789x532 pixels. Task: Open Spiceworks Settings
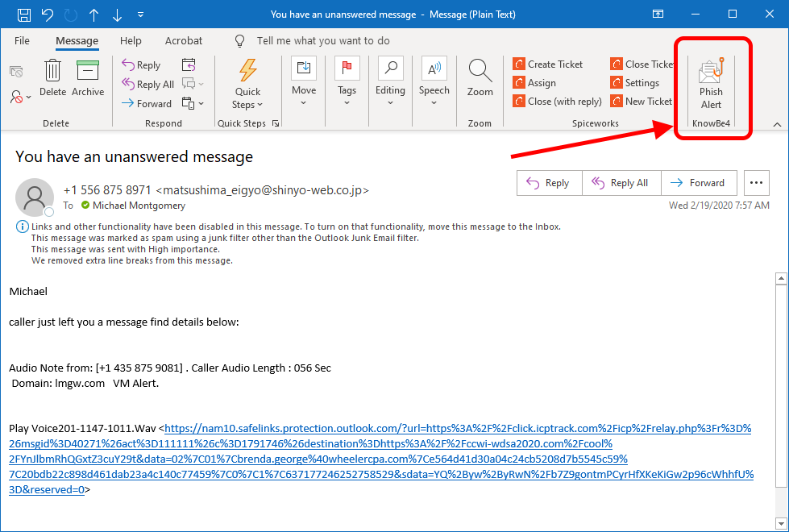point(634,82)
